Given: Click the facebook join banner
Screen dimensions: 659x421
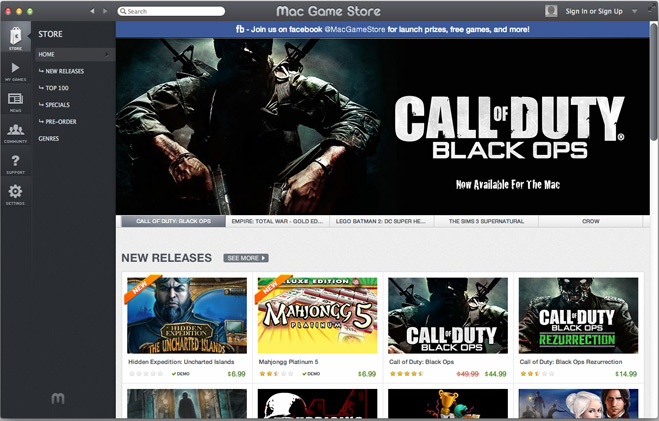Looking at the screenshot, I should click(x=382, y=29).
